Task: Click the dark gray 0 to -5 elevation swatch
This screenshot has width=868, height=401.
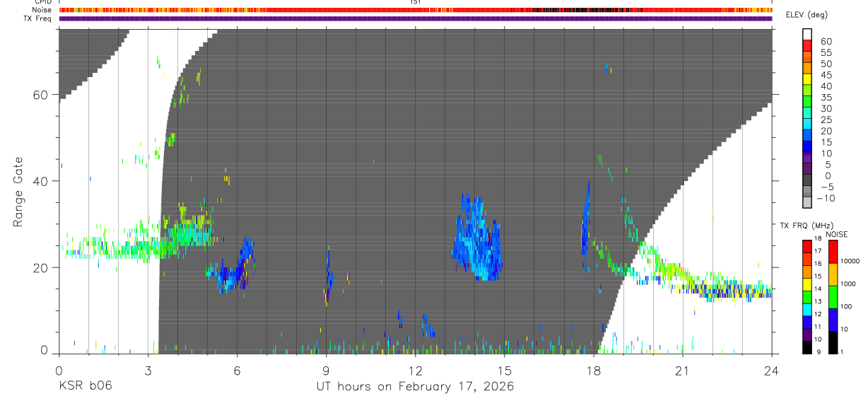Action: coord(807,180)
